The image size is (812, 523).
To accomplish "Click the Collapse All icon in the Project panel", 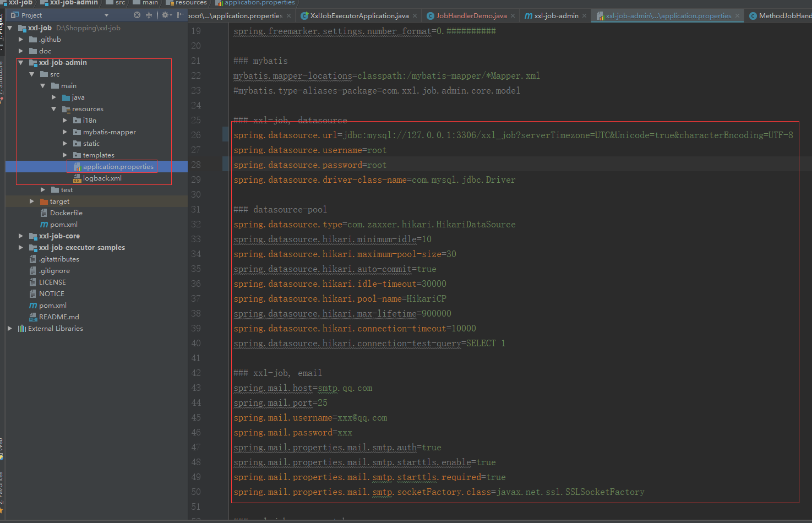I will [149, 15].
